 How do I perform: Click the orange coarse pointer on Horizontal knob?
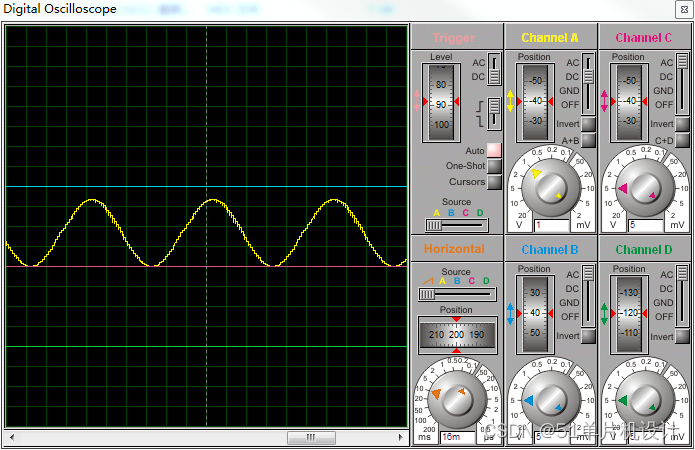point(437,393)
